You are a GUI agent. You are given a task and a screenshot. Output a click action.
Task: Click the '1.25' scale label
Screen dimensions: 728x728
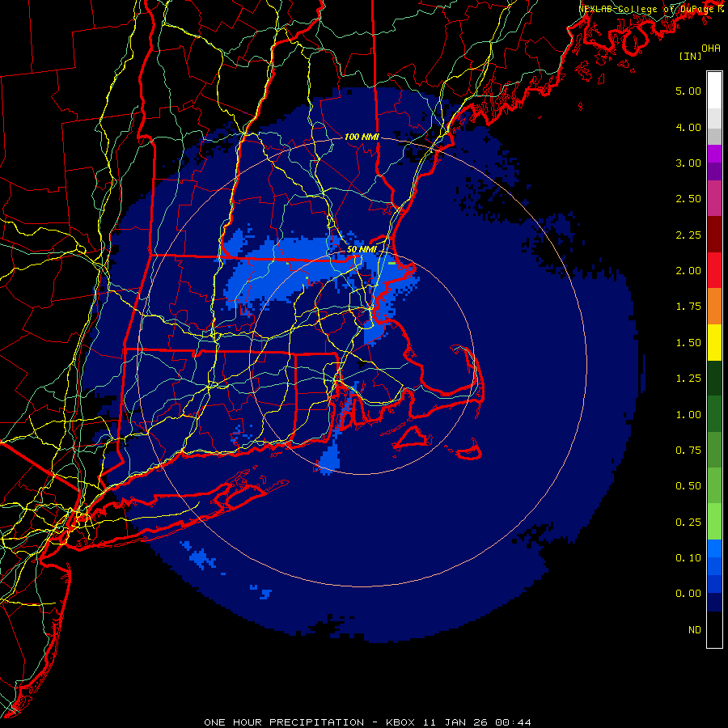pos(688,379)
